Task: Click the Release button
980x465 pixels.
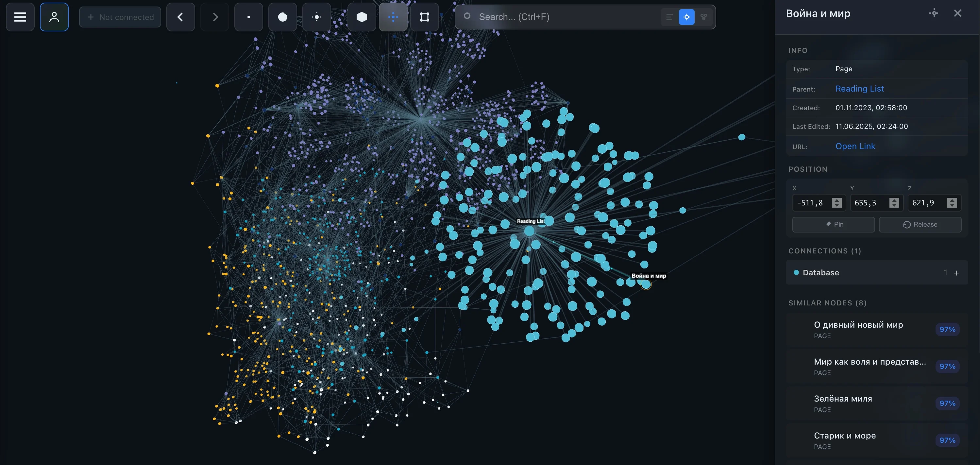Action: 920,225
